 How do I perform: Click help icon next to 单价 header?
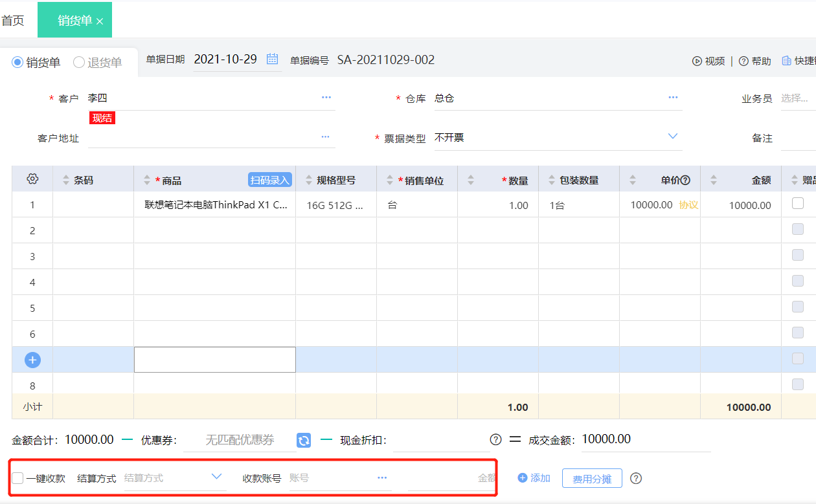coord(685,181)
